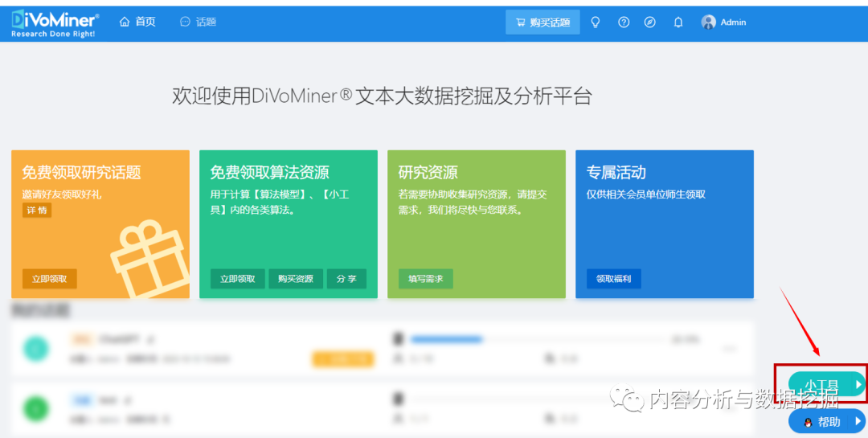Click the welcome heading text
The width and height of the screenshot is (868, 438).
[x=382, y=96]
